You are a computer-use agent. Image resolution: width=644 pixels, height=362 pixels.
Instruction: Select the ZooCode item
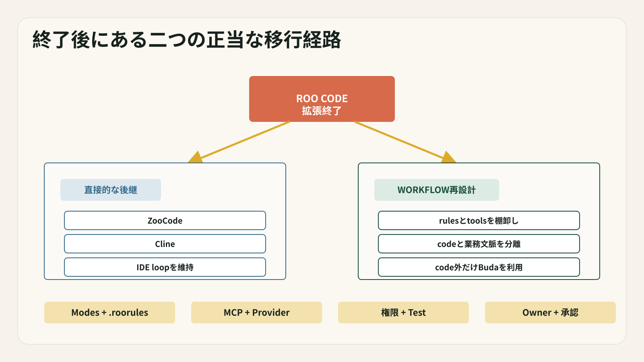click(165, 220)
